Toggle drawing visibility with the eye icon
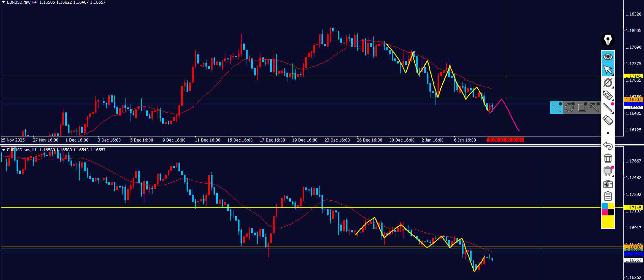The image size is (644, 280). (x=608, y=56)
